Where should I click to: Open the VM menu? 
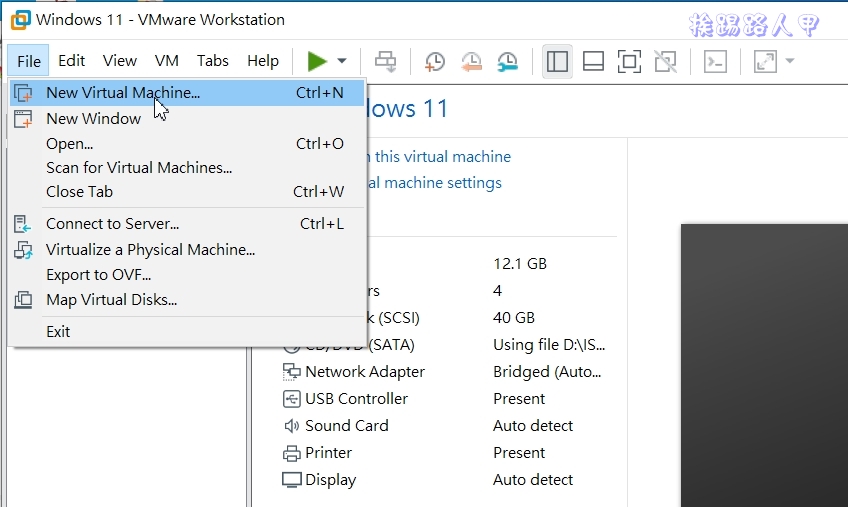[167, 61]
